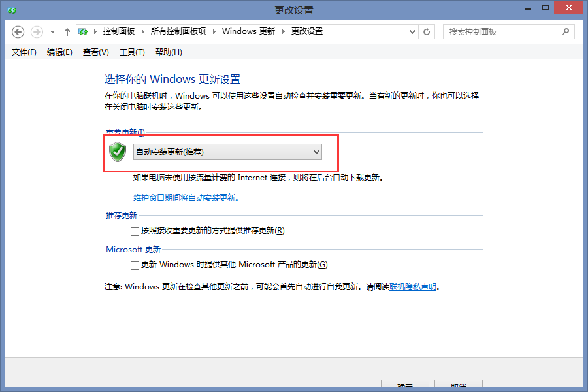Image resolution: width=588 pixels, height=392 pixels.
Task: Click the Forward navigation arrow
Action: (37, 32)
